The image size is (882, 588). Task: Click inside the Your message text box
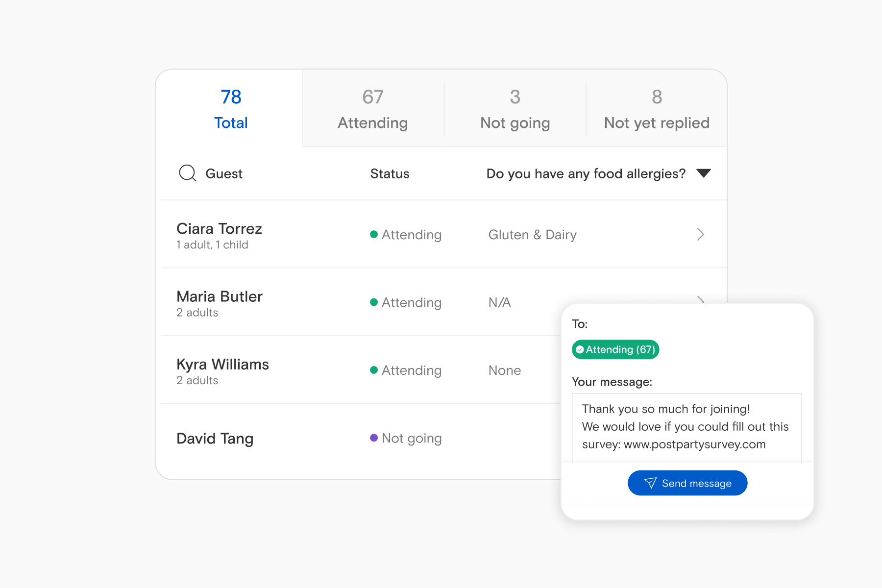(x=686, y=427)
